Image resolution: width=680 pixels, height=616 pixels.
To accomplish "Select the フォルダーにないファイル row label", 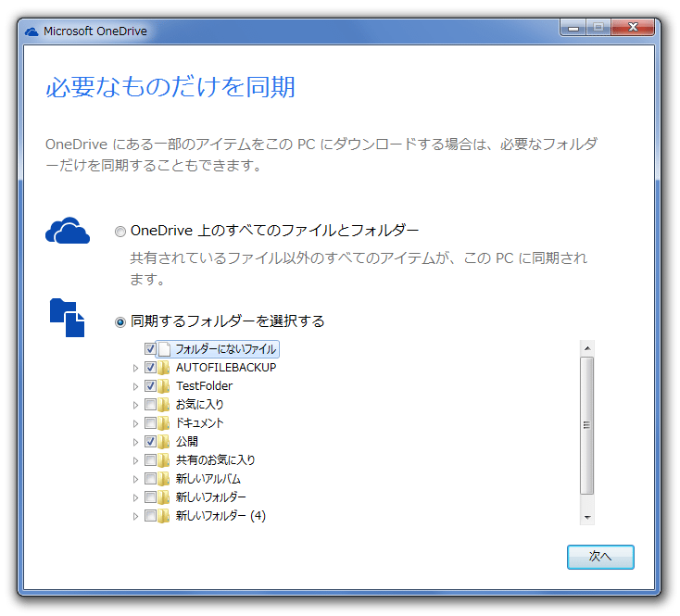I will point(225,349).
